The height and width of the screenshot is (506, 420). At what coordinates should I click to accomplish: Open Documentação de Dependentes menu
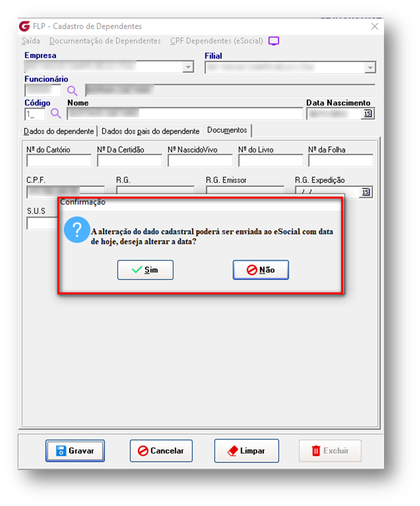click(x=105, y=41)
